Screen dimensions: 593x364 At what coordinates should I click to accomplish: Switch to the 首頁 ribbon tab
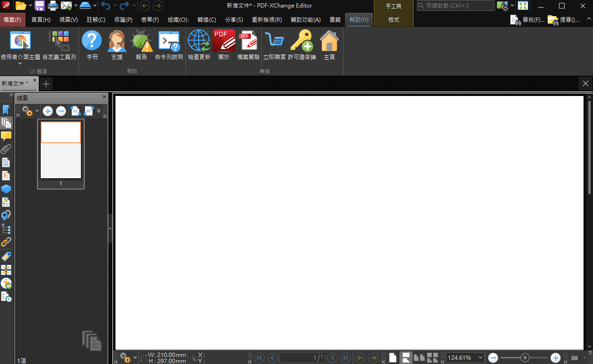pyautogui.click(x=42, y=19)
